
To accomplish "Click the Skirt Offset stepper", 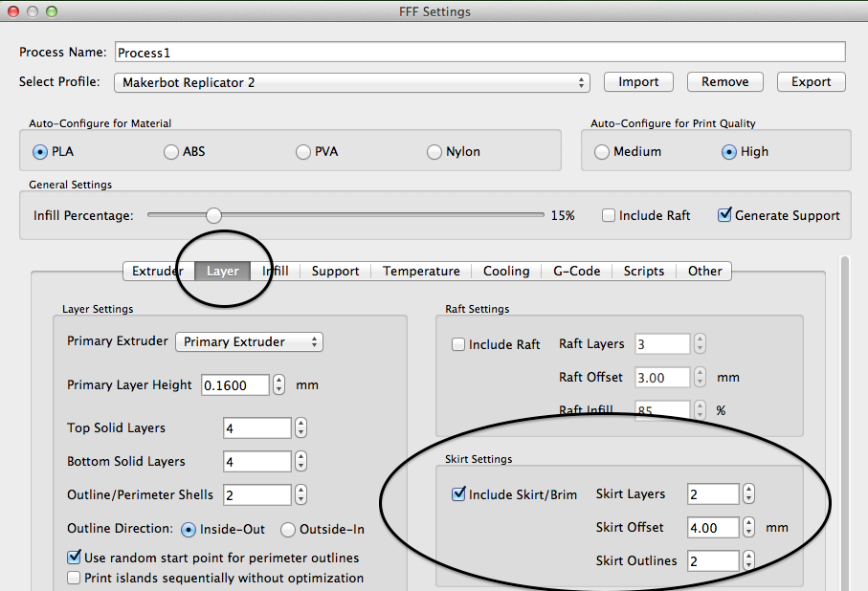I will point(748,527).
